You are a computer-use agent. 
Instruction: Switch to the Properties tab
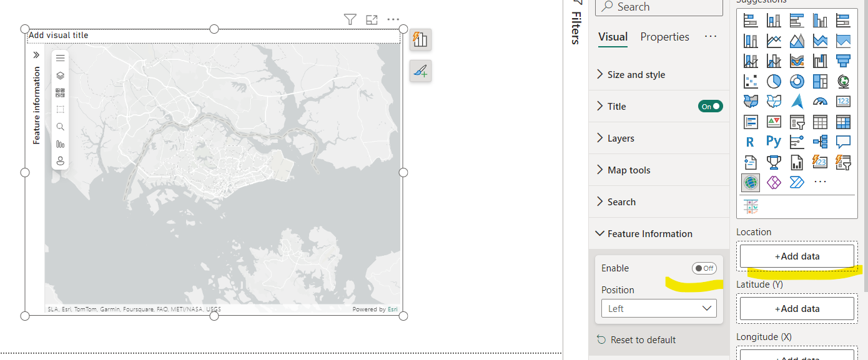coord(664,37)
